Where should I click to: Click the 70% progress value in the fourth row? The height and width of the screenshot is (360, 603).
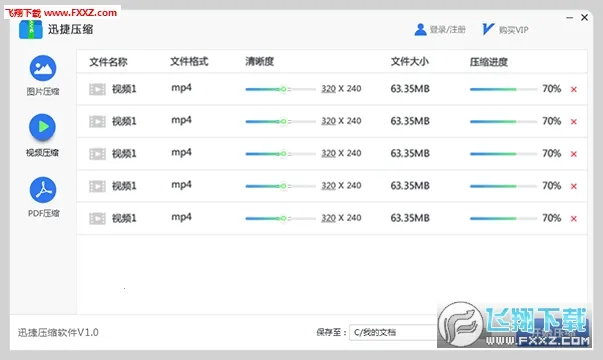click(552, 186)
